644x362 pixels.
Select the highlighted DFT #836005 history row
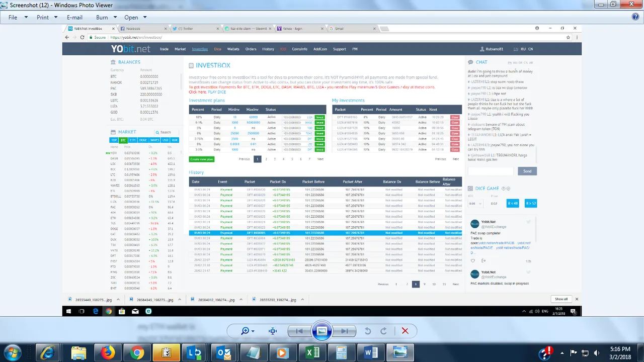tap(325, 233)
